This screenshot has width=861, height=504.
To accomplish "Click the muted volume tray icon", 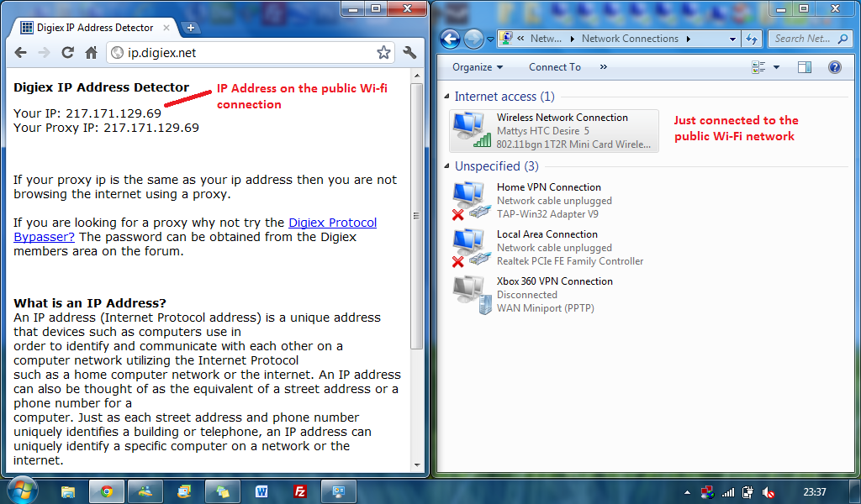I will click(769, 492).
